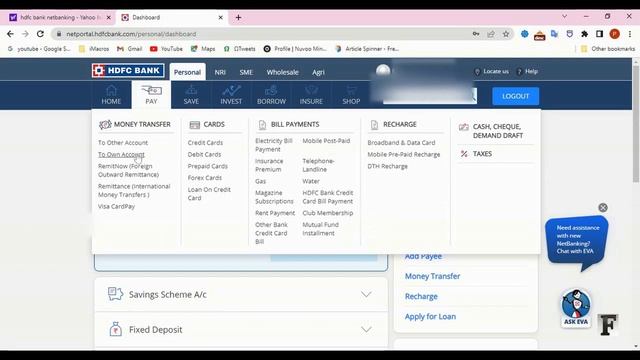
Task: Bookmark this page with the star icon
Action: tap(506, 34)
